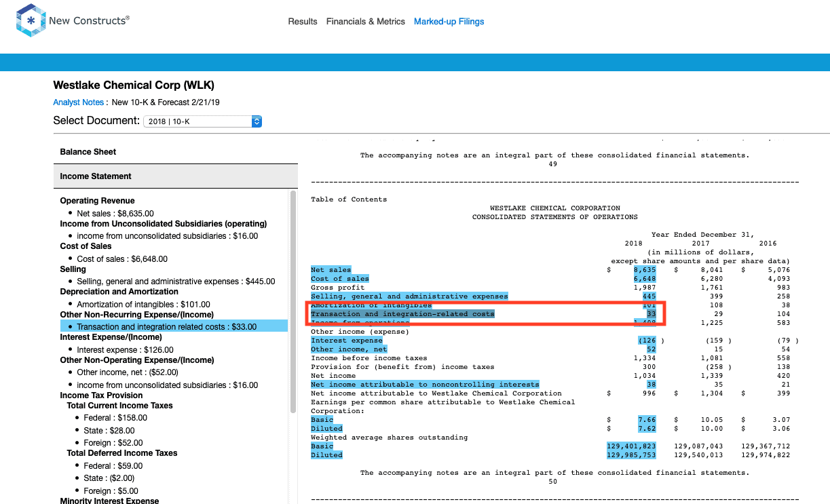Click Federal : $59.00 deferred tax item
This screenshot has width=830, height=504.
[x=113, y=466]
